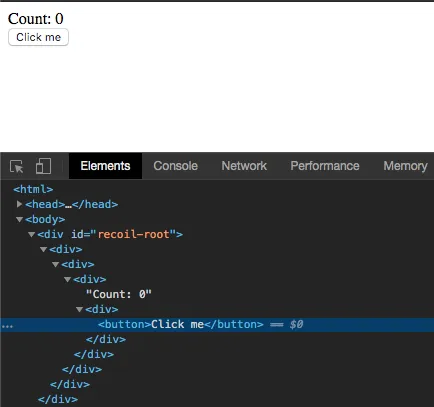Open the Memory tab
The width and height of the screenshot is (434, 407).
pos(405,166)
